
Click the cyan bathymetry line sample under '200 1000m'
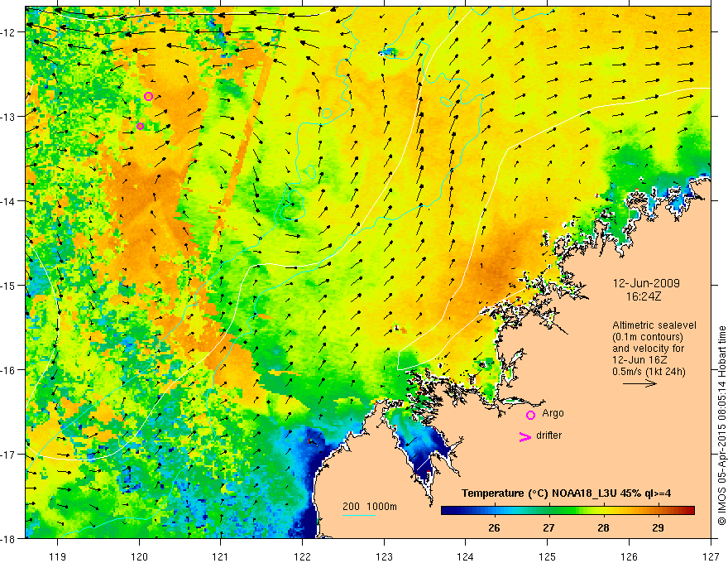click(359, 515)
